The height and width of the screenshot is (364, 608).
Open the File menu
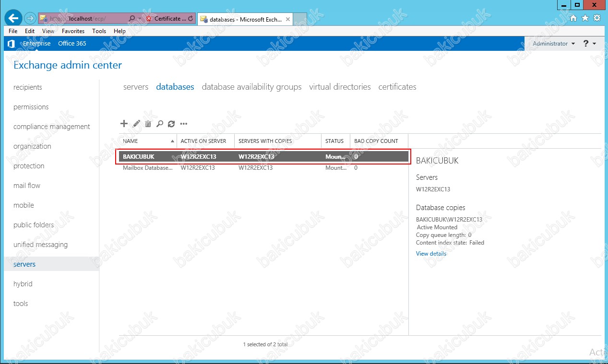click(13, 31)
